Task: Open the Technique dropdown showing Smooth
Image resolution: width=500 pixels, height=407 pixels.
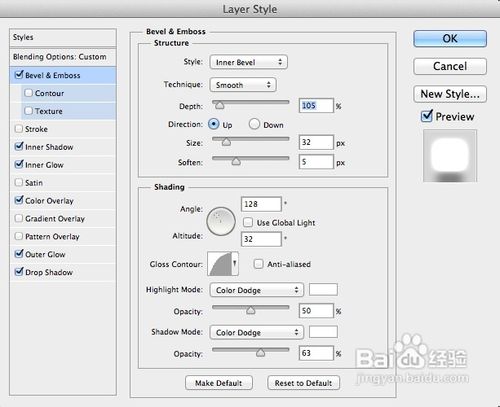Action: (x=243, y=85)
